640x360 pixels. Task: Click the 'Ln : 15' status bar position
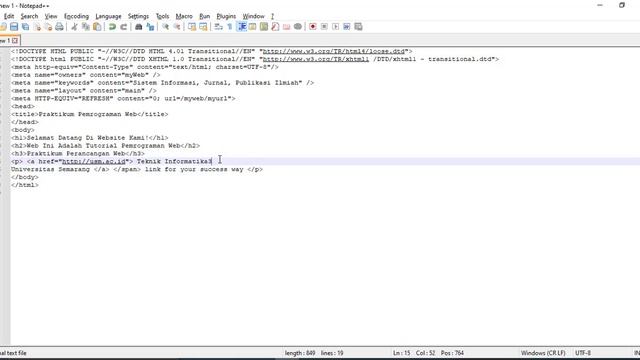402,353
